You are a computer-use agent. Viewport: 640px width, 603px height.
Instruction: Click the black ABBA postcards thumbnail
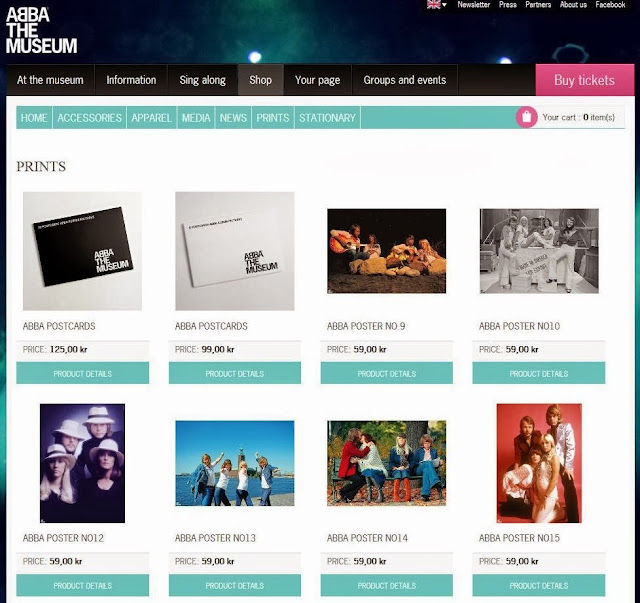82,251
